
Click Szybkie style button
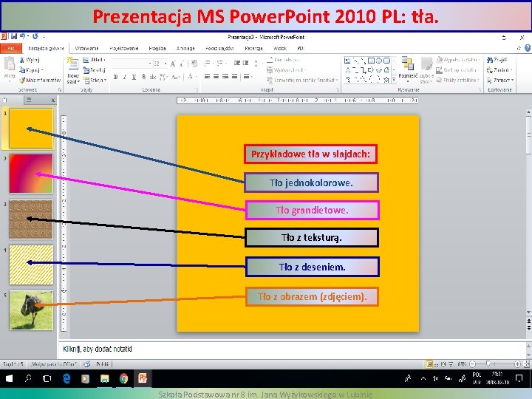[426, 70]
